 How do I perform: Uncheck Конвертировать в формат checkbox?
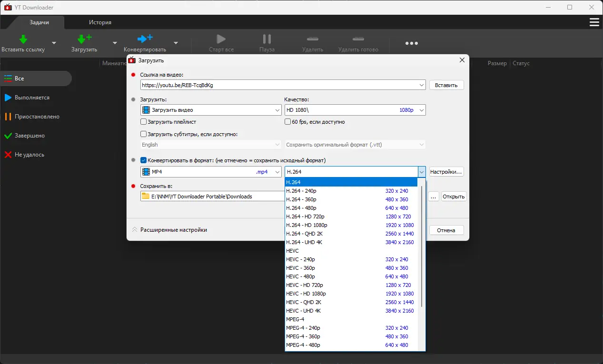click(x=144, y=160)
